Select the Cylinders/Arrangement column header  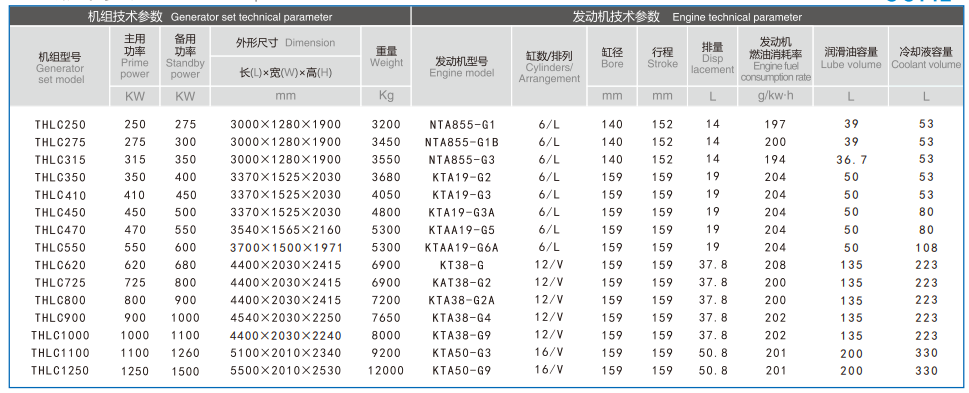point(549,67)
